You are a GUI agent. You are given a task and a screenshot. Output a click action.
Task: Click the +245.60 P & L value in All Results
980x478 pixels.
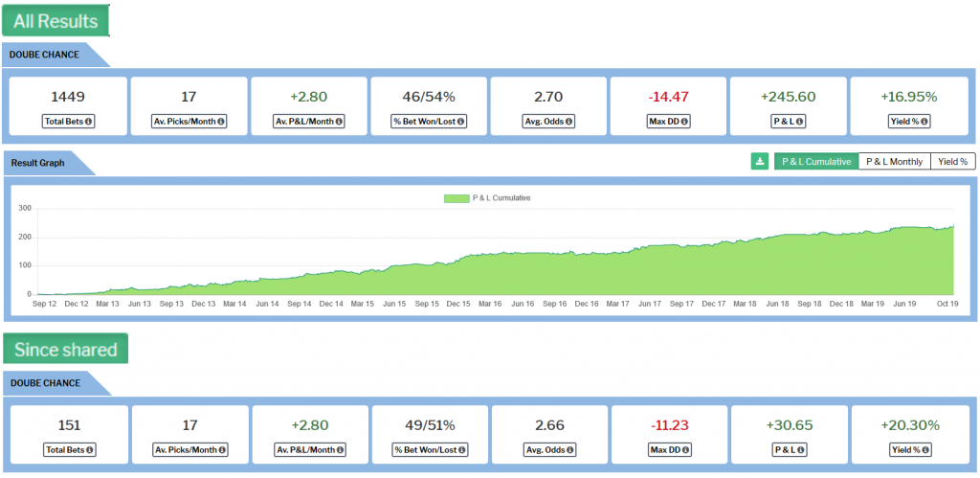[789, 97]
